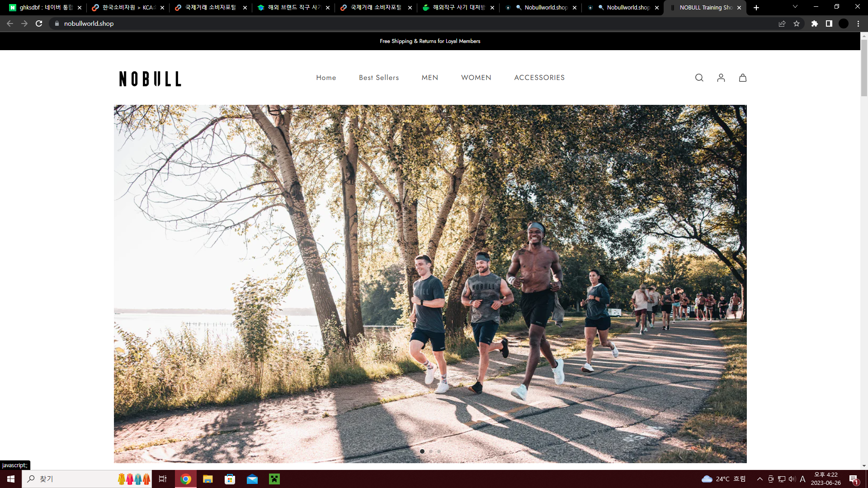This screenshot has height=488, width=868.
Task: Open the Chrome profile avatar
Action: click(844, 23)
